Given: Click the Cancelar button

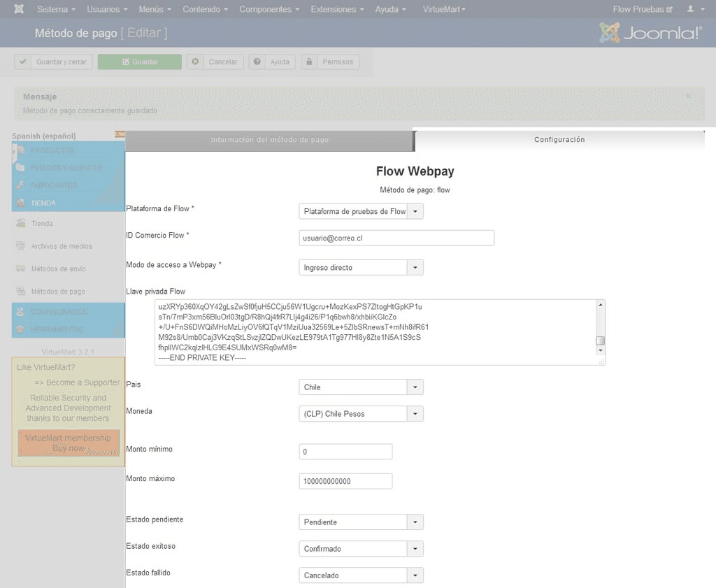Looking at the screenshot, I should point(215,62).
